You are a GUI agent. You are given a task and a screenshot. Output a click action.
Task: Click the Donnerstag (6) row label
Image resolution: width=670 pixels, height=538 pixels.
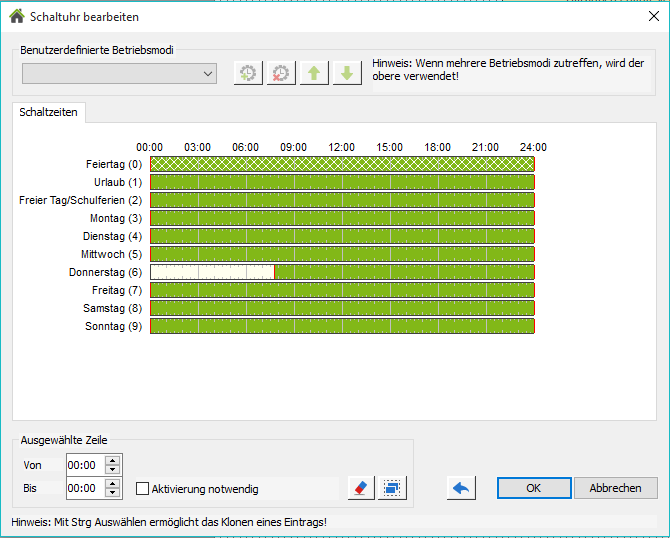point(106,272)
